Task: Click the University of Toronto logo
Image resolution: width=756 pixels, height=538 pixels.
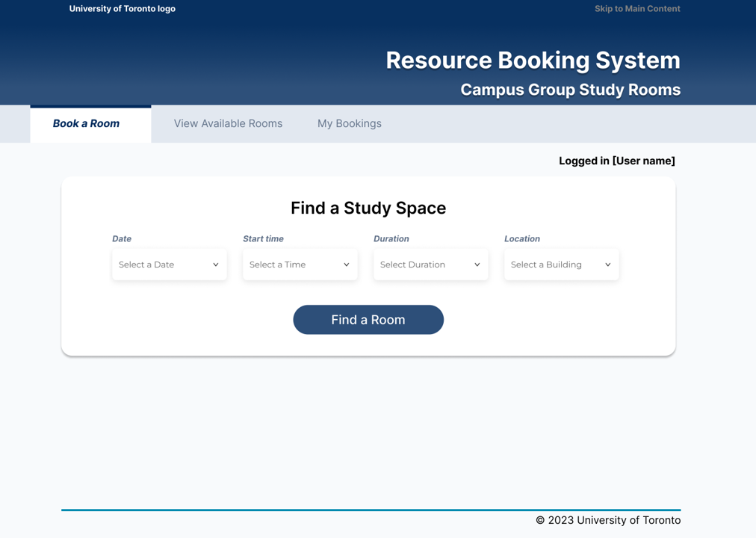Action: 122,8
